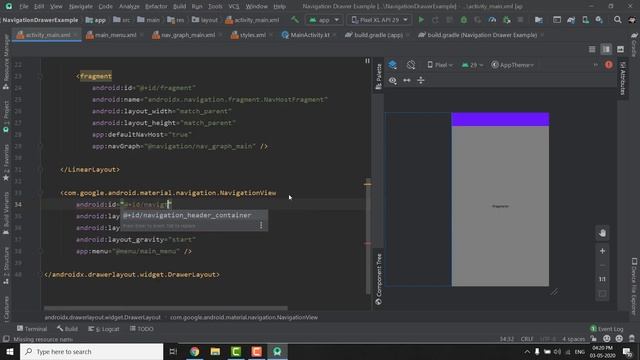This screenshot has width=640, height=360.
Task: Click the Windows Start button
Action: click(x=10, y=351)
